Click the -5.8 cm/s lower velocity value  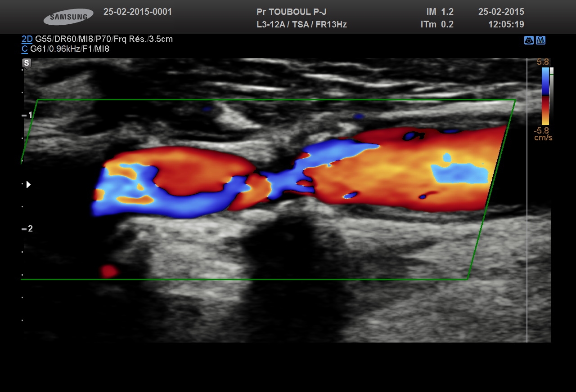543,134
